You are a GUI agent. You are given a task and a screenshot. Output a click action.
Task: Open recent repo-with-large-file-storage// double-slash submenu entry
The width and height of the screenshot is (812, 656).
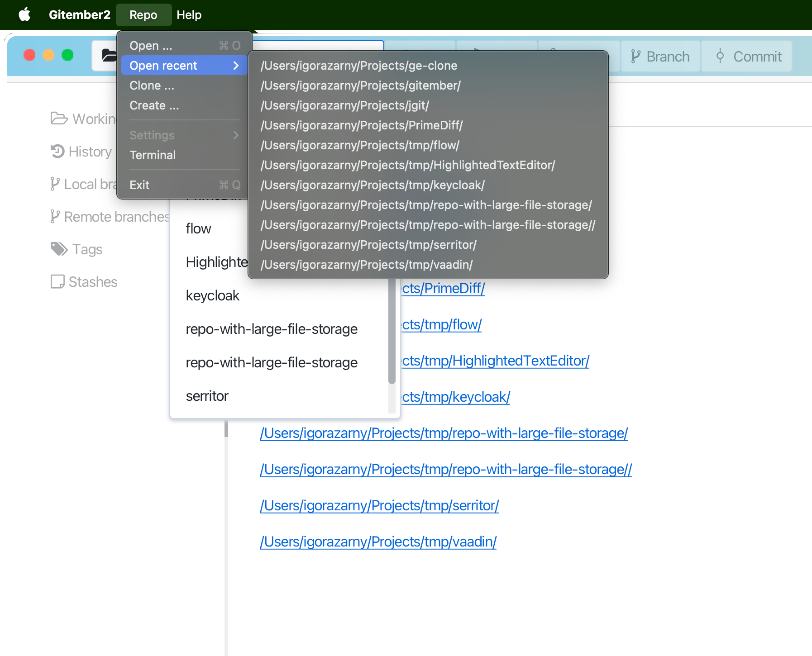428,225
